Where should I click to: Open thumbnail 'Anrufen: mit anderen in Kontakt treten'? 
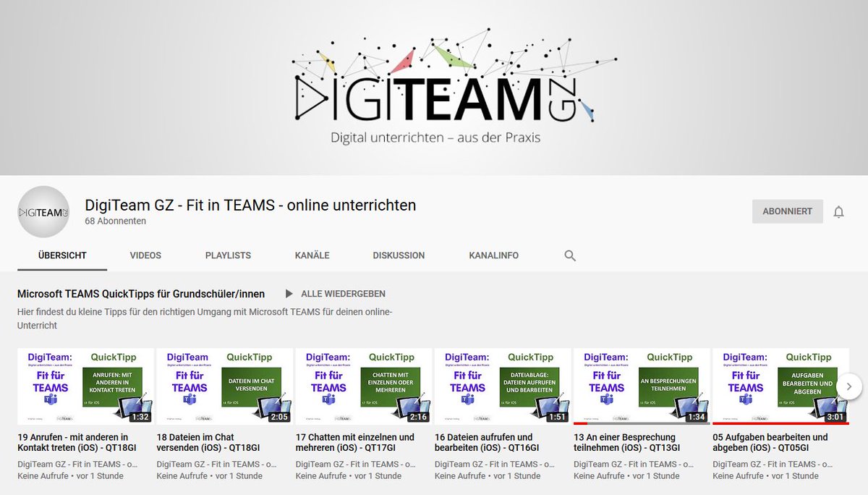[x=86, y=386]
